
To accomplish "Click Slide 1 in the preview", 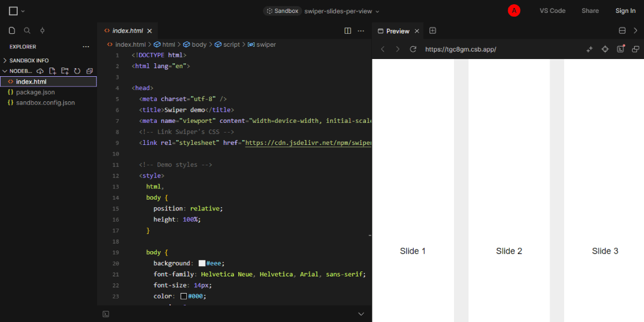I will tap(413, 251).
